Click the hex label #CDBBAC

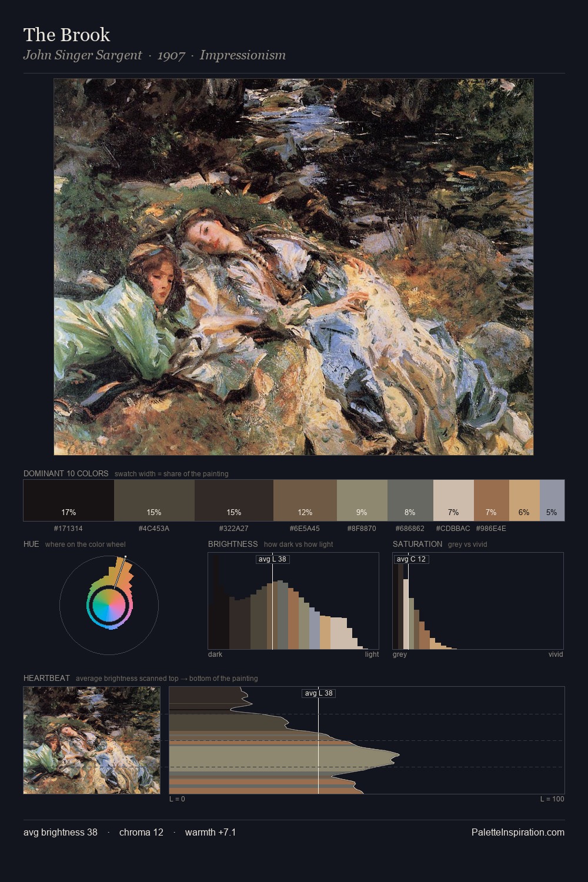[453, 529]
